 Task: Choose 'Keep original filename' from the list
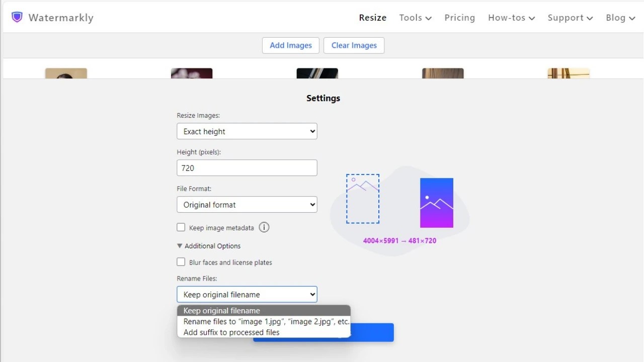[x=220, y=310]
